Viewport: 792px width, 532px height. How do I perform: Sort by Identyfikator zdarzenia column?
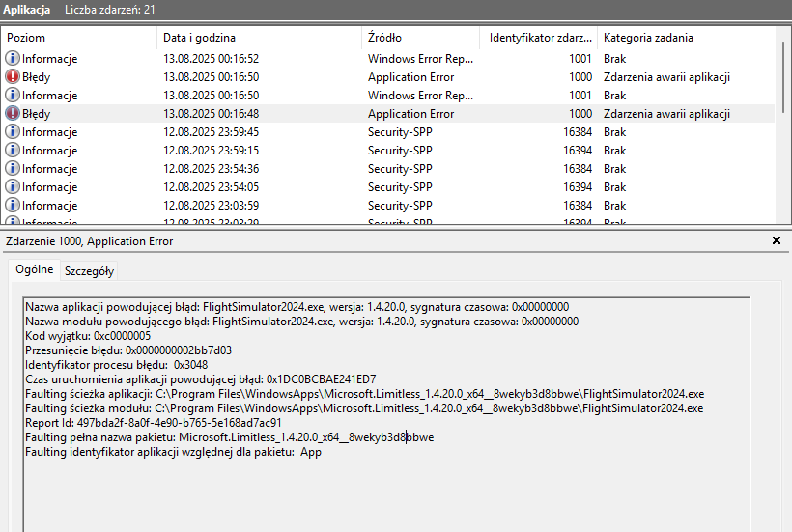(x=538, y=38)
